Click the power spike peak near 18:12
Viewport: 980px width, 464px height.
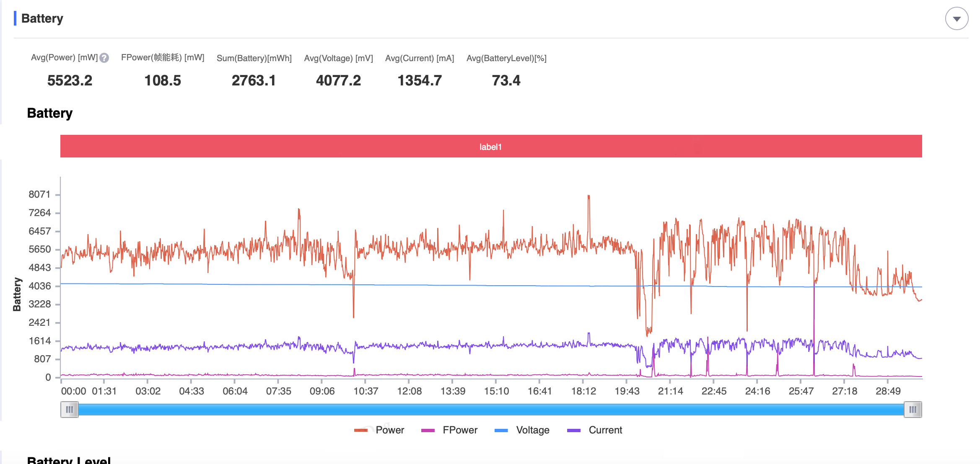point(589,196)
